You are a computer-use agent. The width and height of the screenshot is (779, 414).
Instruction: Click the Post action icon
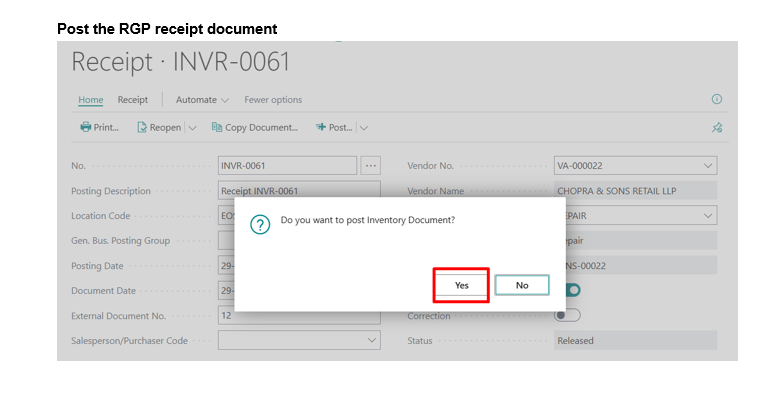pyautogui.click(x=321, y=127)
